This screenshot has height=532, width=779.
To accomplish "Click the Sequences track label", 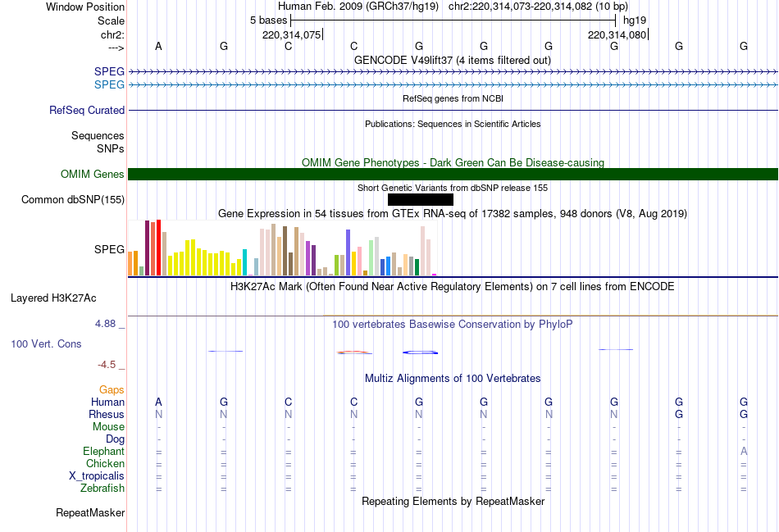I will [98, 135].
